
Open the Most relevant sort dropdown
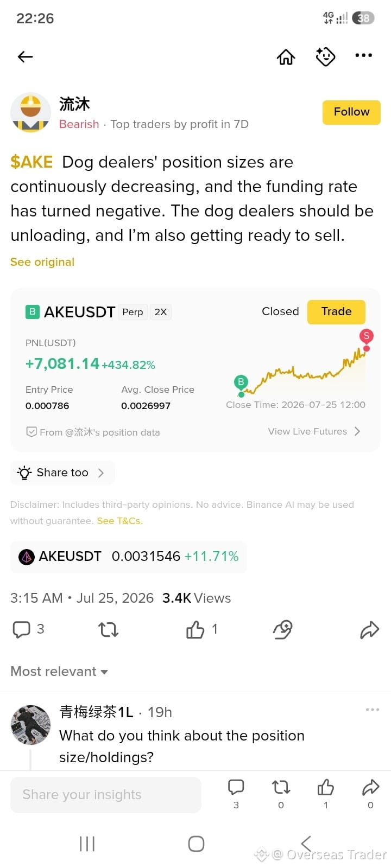coord(59,672)
